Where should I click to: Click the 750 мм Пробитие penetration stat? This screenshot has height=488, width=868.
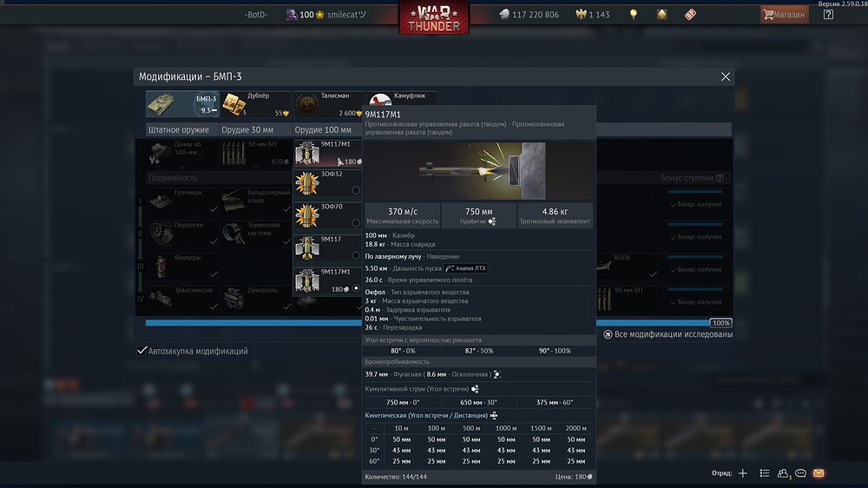479,215
